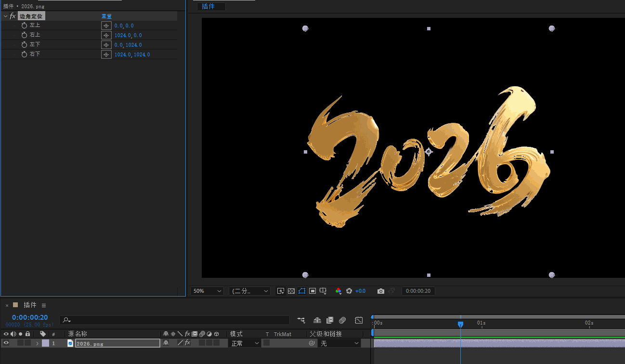Open the 50% magnification dropdown

point(207,291)
